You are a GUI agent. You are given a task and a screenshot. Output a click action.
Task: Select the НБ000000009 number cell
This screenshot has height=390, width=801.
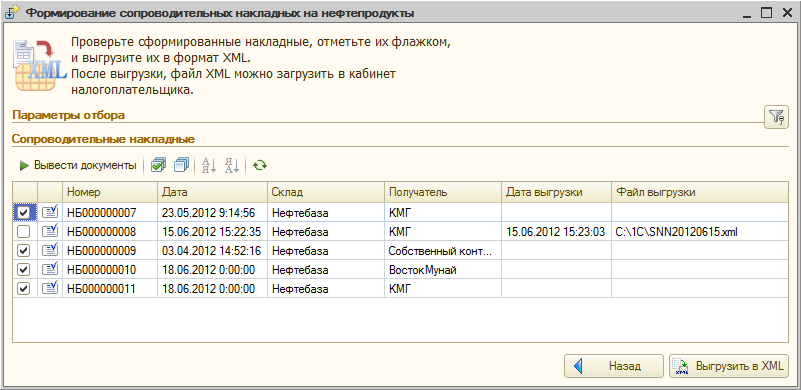click(x=110, y=250)
